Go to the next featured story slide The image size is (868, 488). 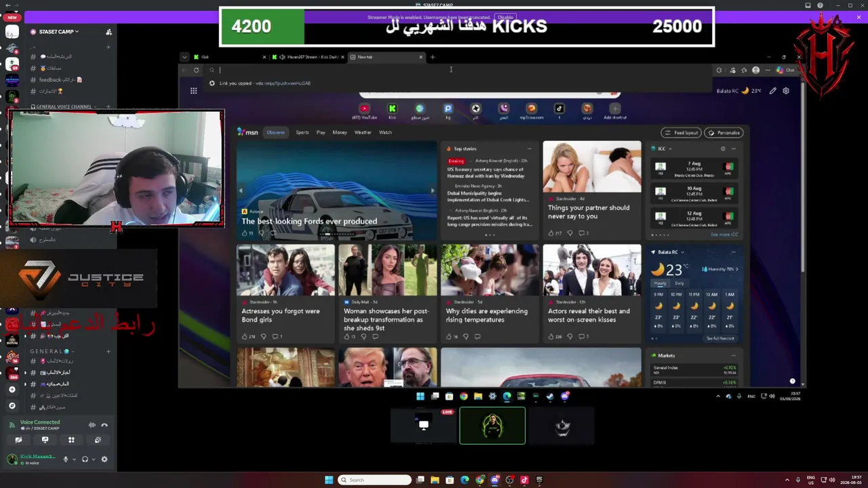point(433,191)
